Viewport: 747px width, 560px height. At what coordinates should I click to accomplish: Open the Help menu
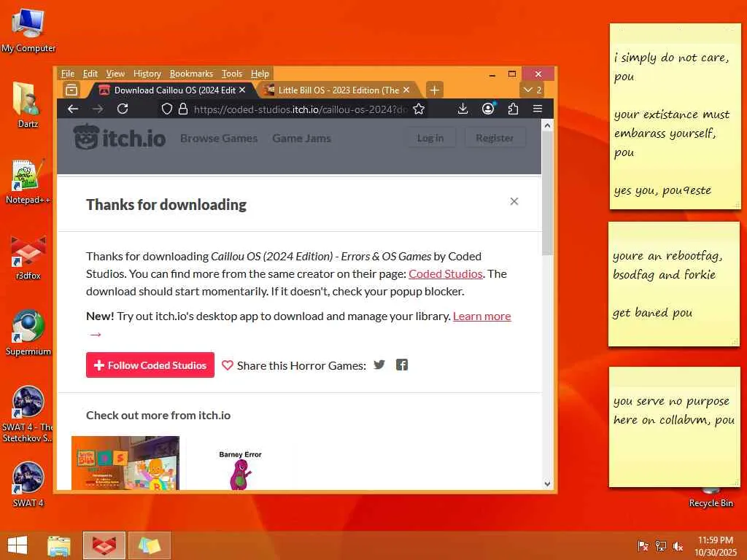(260, 74)
